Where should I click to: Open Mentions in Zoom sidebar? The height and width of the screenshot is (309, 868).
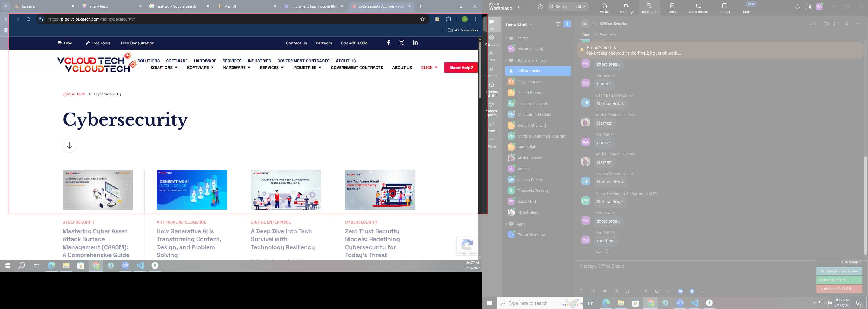[492, 40]
